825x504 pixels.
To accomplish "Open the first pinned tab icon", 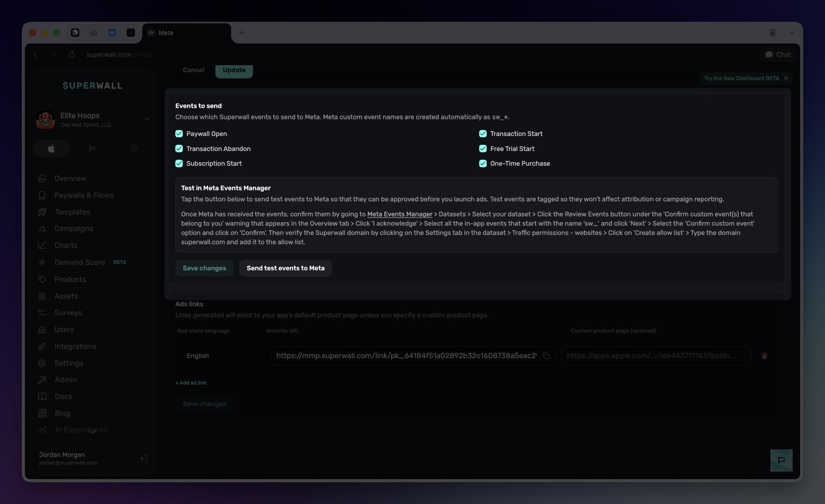I will click(x=75, y=33).
